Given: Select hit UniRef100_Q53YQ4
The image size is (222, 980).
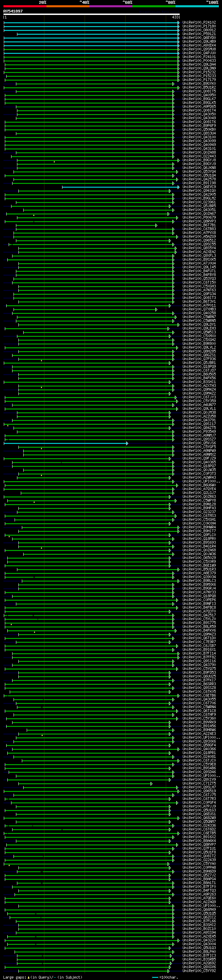Looking at the screenshot, I should pyautogui.click(x=199, y=172).
